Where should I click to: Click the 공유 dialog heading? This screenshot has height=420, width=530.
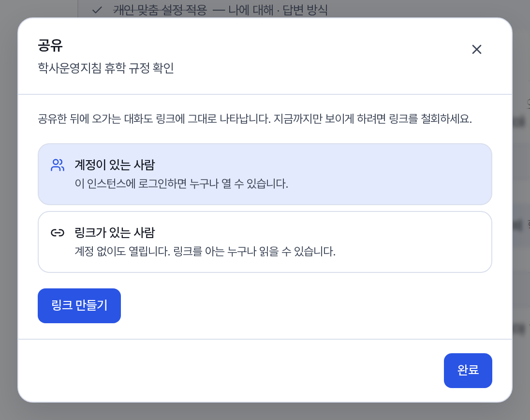(x=50, y=45)
